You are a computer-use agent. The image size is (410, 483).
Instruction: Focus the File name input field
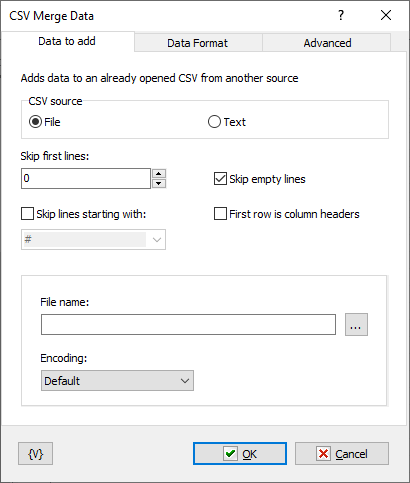point(188,324)
